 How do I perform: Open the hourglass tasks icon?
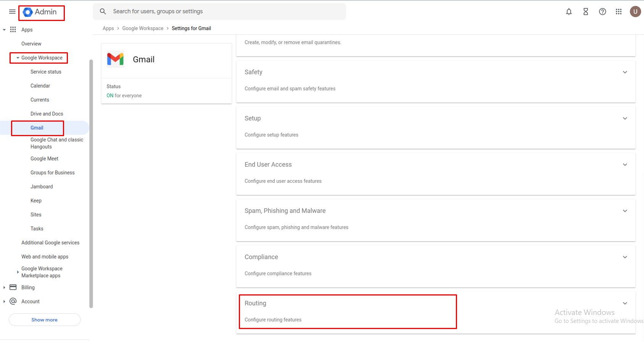click(x=585, y=11)
